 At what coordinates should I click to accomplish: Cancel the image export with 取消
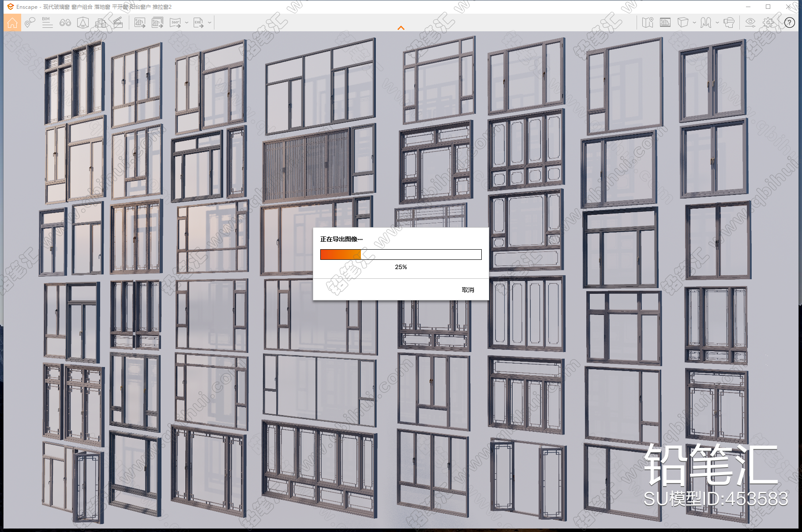(x=468, y=290)
